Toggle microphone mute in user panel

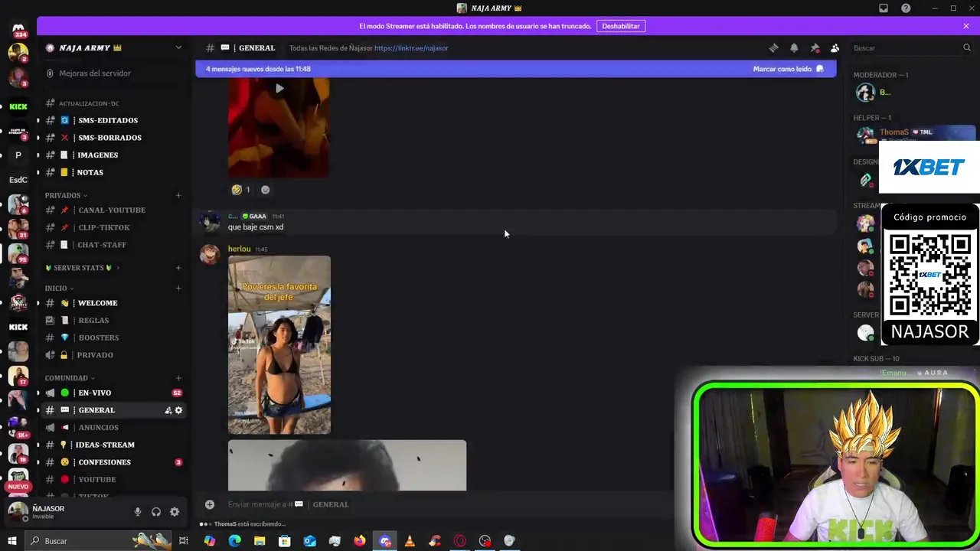pos(138,512)
